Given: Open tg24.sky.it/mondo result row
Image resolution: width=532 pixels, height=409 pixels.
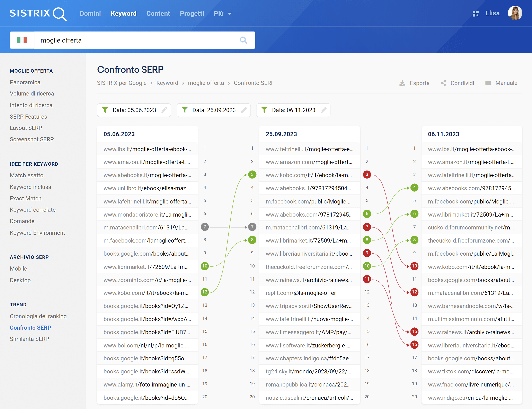Looking at the screenshot, I should 310,372.
